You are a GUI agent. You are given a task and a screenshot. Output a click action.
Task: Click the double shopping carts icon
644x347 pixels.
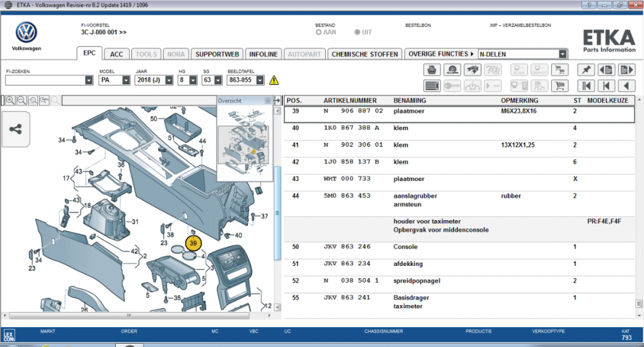point(560,70)
